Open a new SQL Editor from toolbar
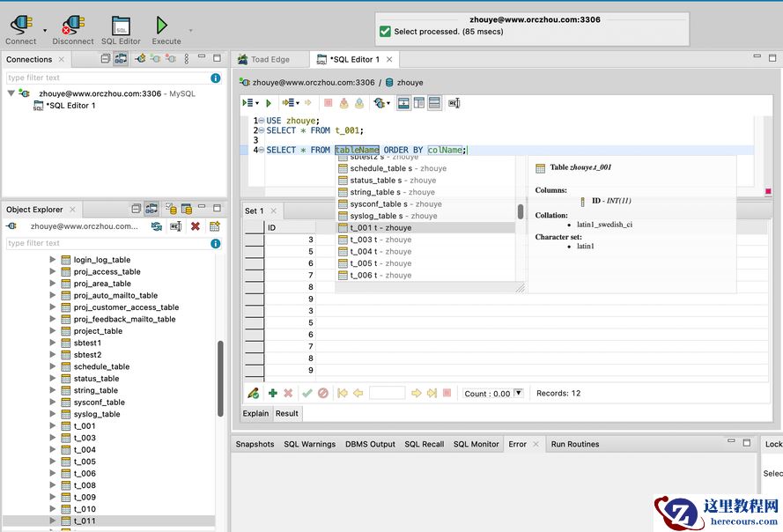The height and width of the screenshot is (532, 783). 121,26
